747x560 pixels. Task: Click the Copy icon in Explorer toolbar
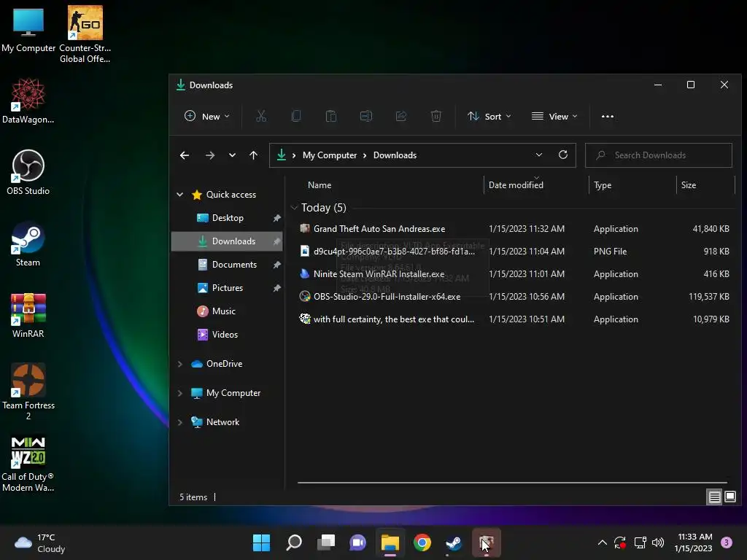point(296,116)
